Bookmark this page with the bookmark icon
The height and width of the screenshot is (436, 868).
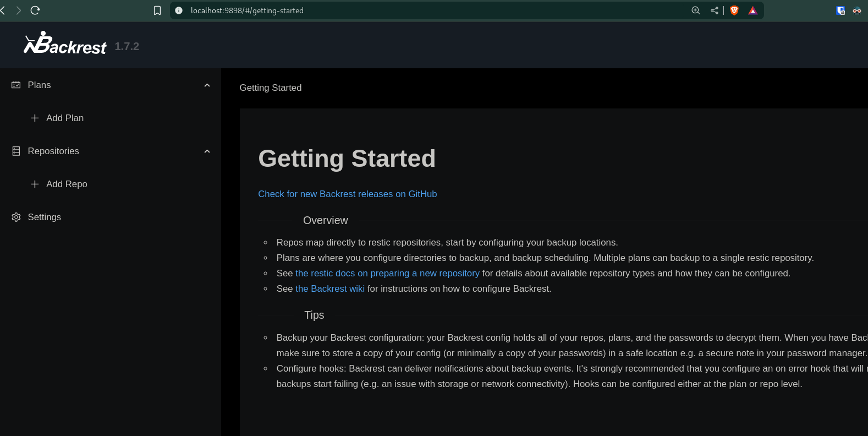click(x=157, y=10)
